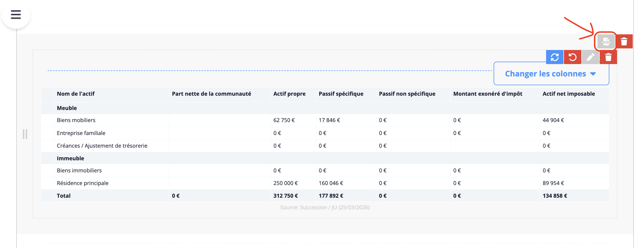Open the hamburger menu
This screenshot has width=644, height=248.
tap(16, 14)
